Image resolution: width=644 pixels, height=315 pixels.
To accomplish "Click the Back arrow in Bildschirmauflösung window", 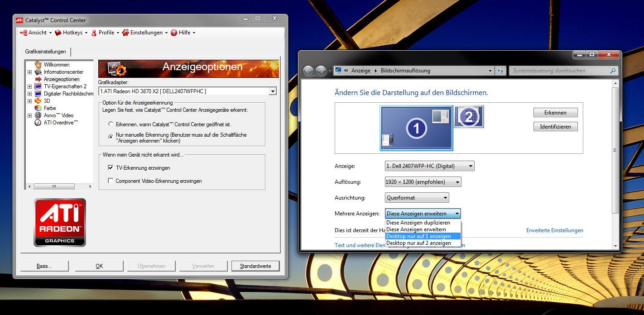I will [x=308, y=71].
